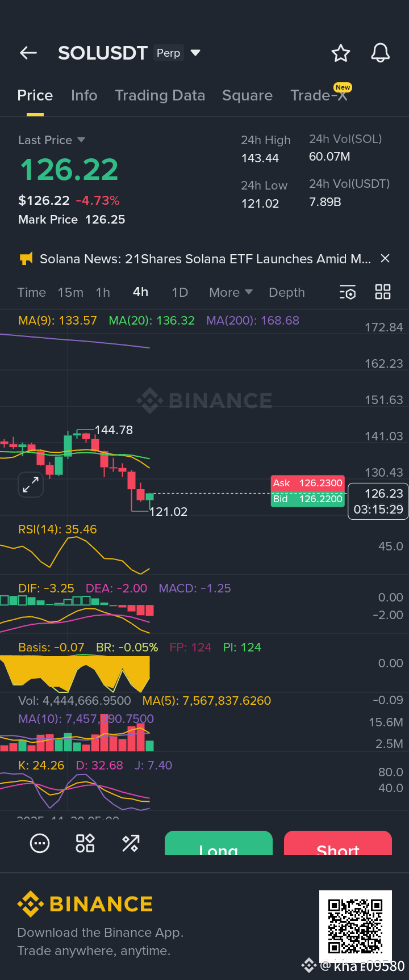Tap the 144.78 high marker
Viewport: 409px width, 980px height.
(114, 430)
